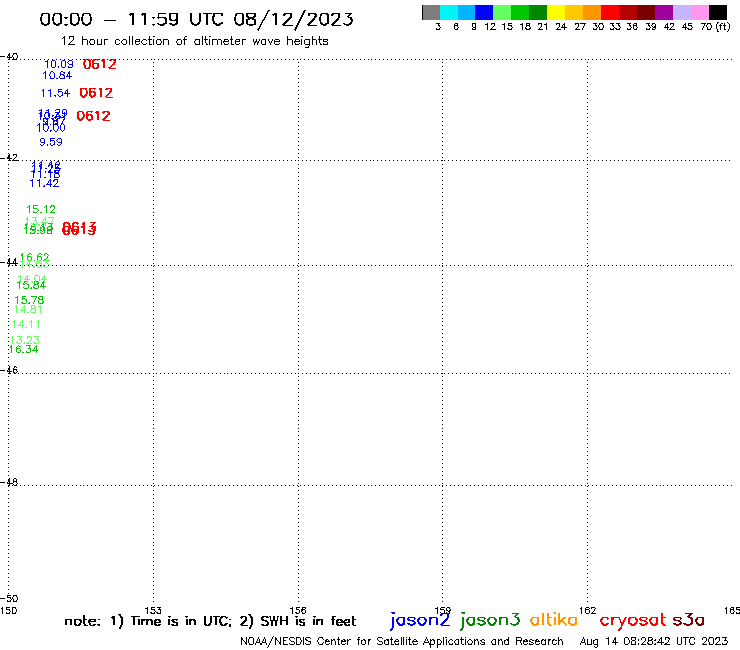Click the darkest green swatch above label 21
Viewport: 740px width, 650px height.
pyautogui.click(x=538, y=12)
